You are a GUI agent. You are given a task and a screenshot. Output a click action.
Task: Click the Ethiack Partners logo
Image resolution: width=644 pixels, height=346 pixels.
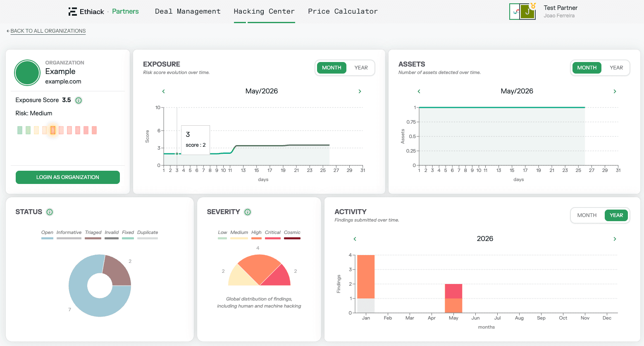click(x=104, y=12)
